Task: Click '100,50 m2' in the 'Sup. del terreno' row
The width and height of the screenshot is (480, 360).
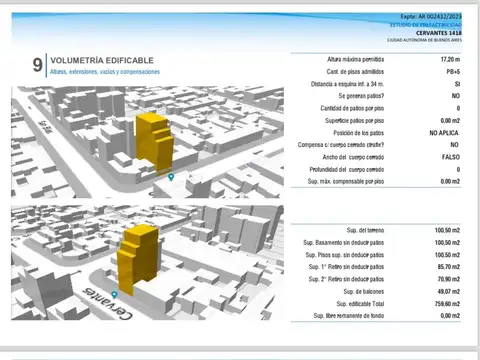Action: tap(447, 230)
